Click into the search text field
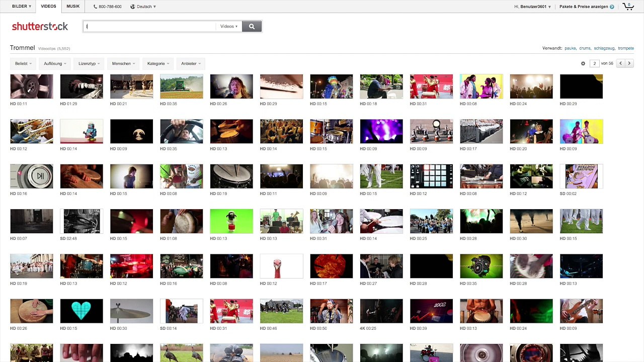Screen dimensions: 644x362 (151, 26)
